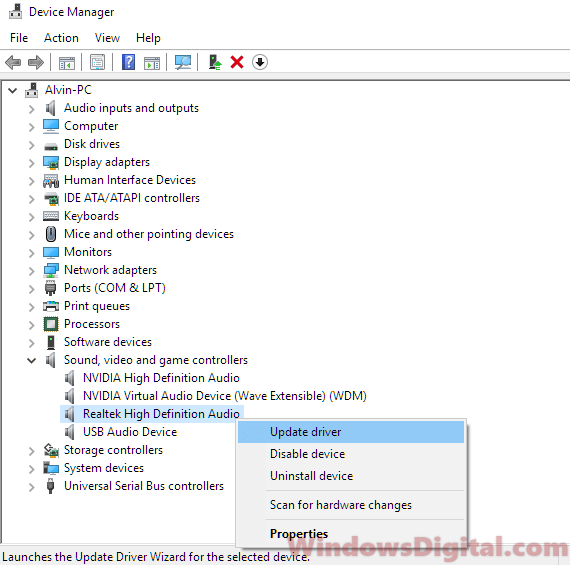Select NVIDIA Virtual Audio Device (Wave Extensible)
The height and width of the screenshot is (565, 570).
tap(225, 396)
